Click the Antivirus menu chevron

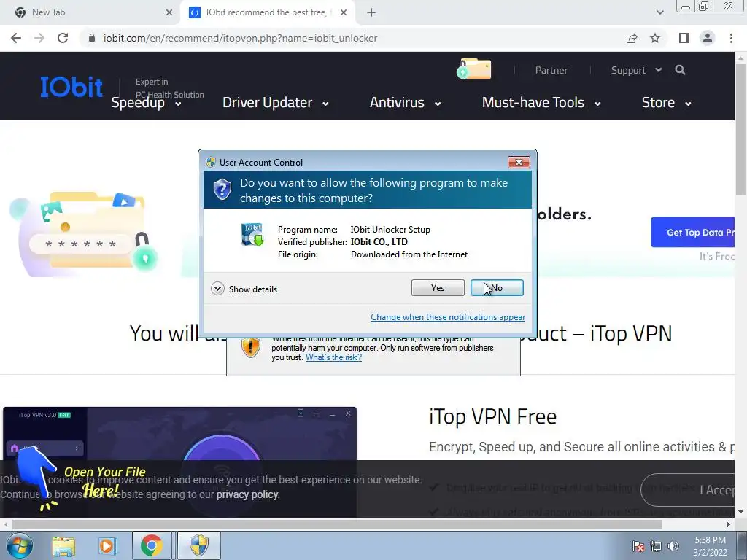click(x=438, y=104)
